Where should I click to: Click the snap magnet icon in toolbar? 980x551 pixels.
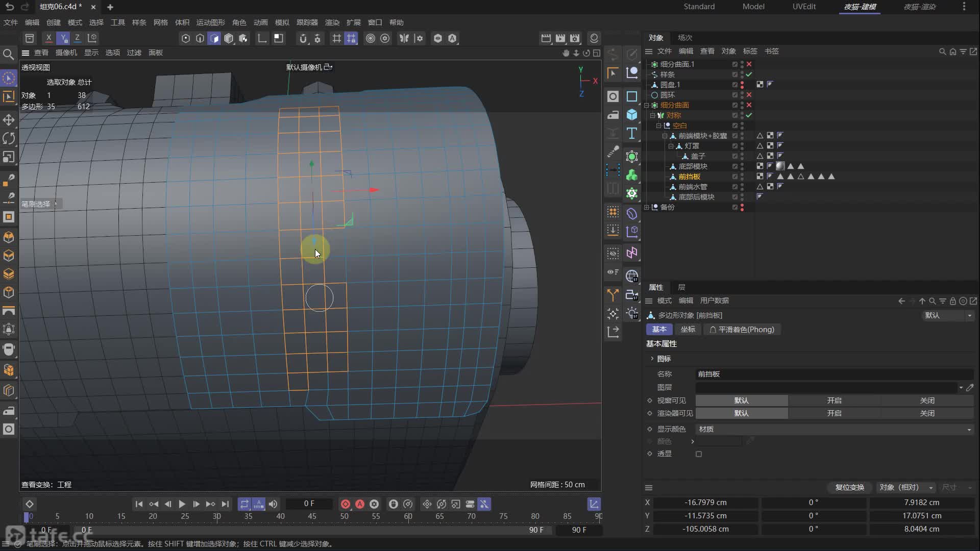click(303, 38)
